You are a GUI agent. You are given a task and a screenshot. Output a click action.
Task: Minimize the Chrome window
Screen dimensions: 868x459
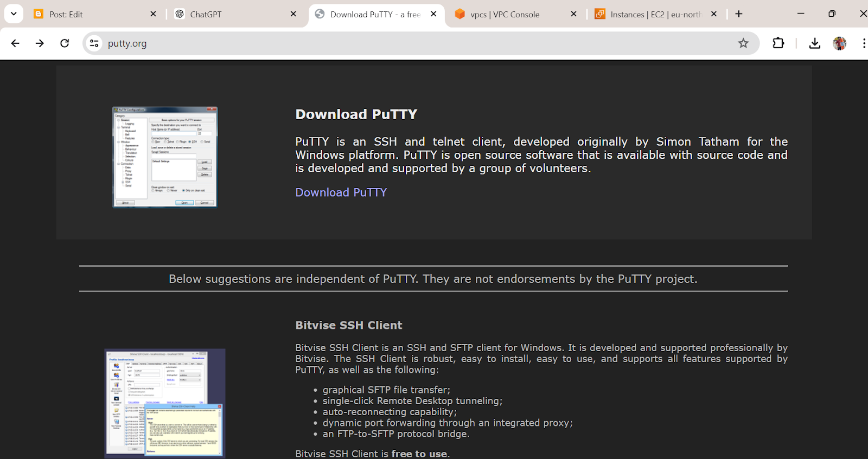[x=801, y=14]
